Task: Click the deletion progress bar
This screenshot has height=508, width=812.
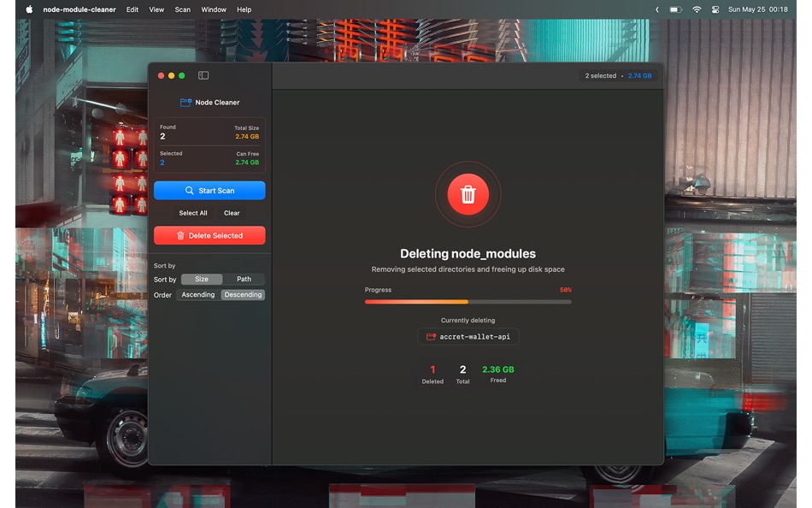Action: 468,302
